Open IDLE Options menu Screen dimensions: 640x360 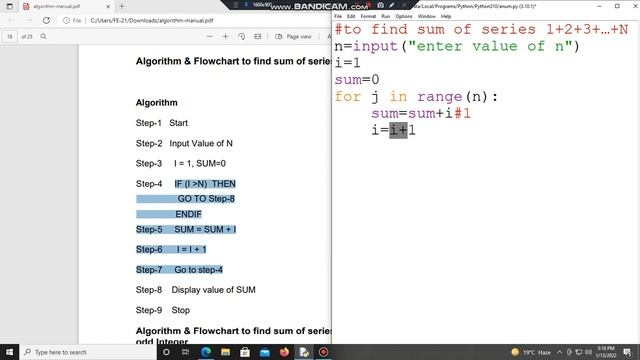click(x=404, y=16)
